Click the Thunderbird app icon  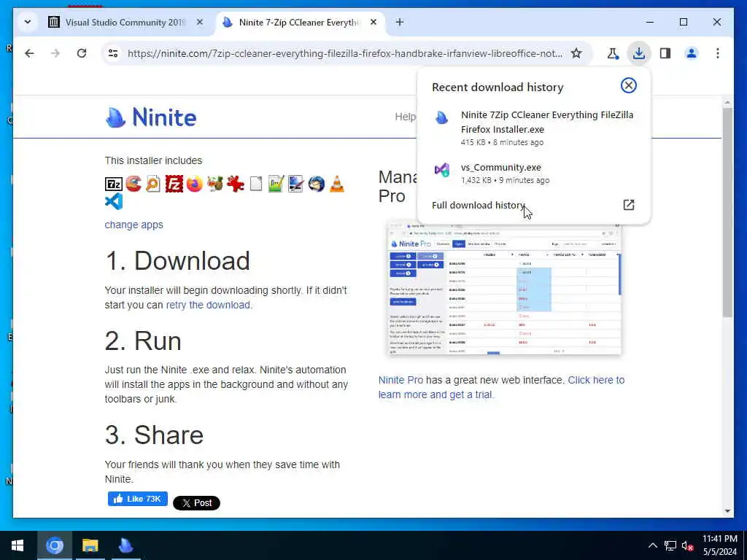[x=317, y=184]
